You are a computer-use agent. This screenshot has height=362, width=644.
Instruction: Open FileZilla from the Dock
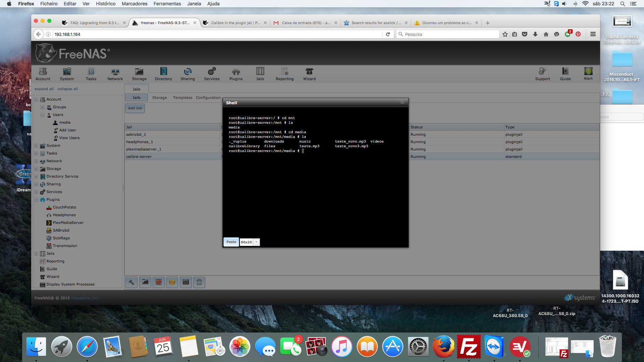(469, 347)
